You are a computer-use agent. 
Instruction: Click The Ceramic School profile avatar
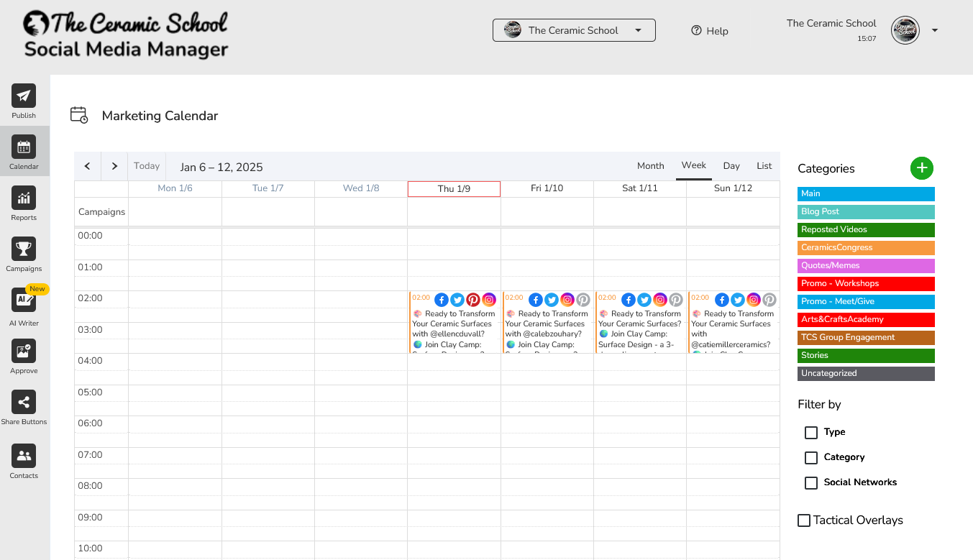(x=905, y=30)
